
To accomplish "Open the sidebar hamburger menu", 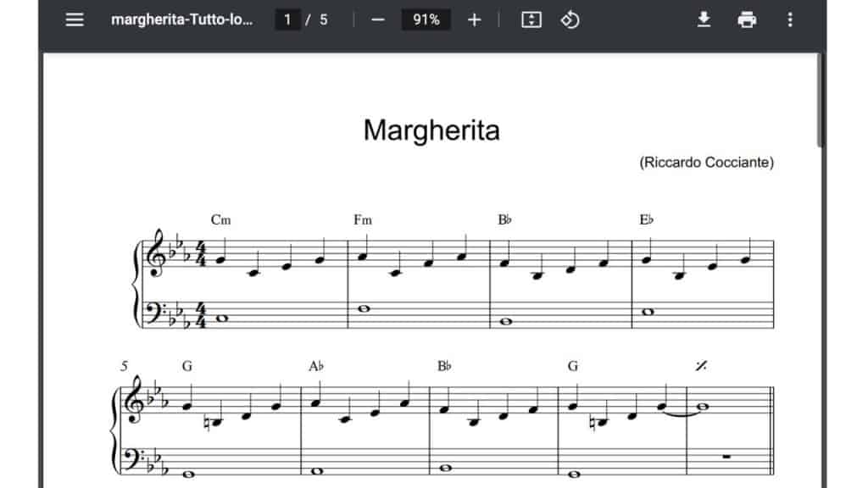I will pyautogui.click(x=75, y=19).
